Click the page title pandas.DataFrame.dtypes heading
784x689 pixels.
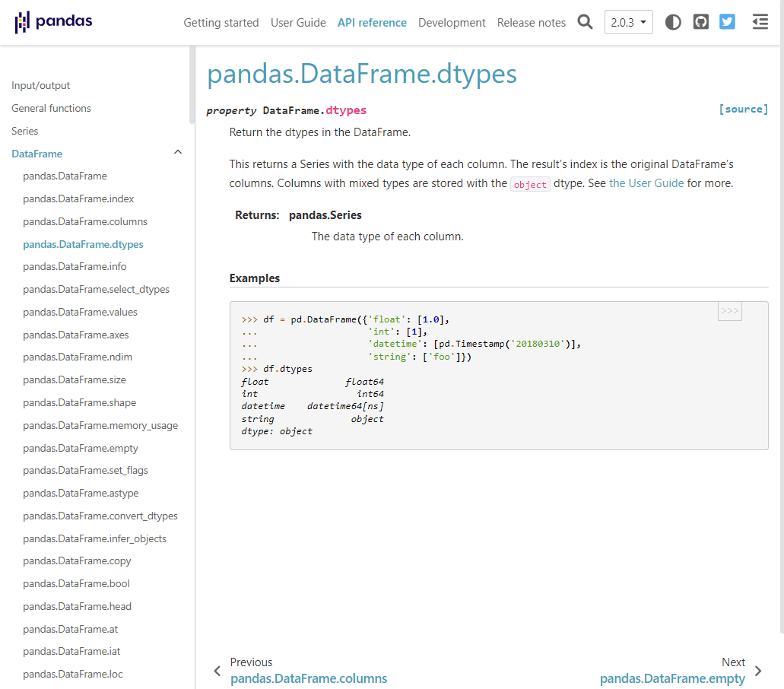[362, 74]
